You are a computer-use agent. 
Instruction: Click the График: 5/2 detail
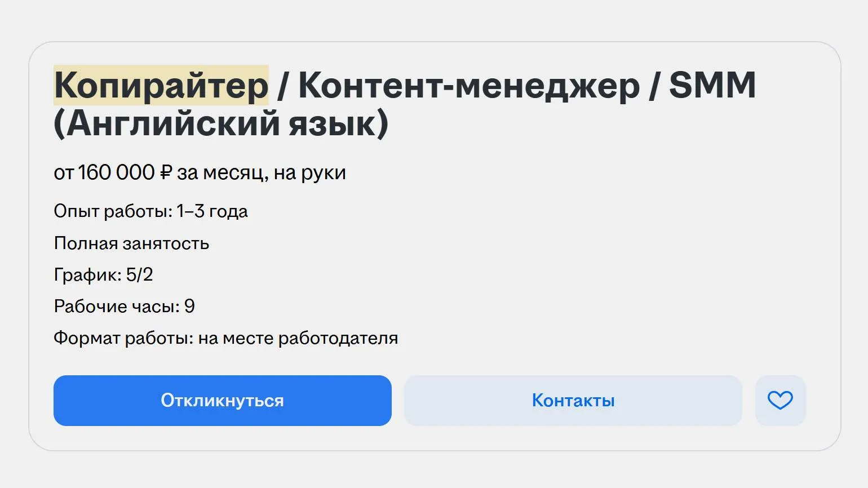pyautogui.click(x=104, y=274)
